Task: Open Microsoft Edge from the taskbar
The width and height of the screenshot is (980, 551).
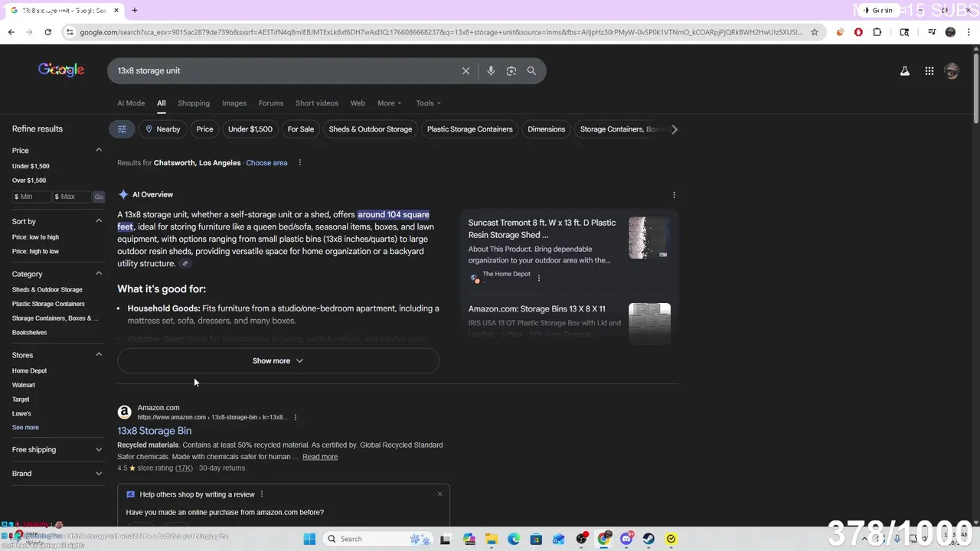Action: coord(514,539)
